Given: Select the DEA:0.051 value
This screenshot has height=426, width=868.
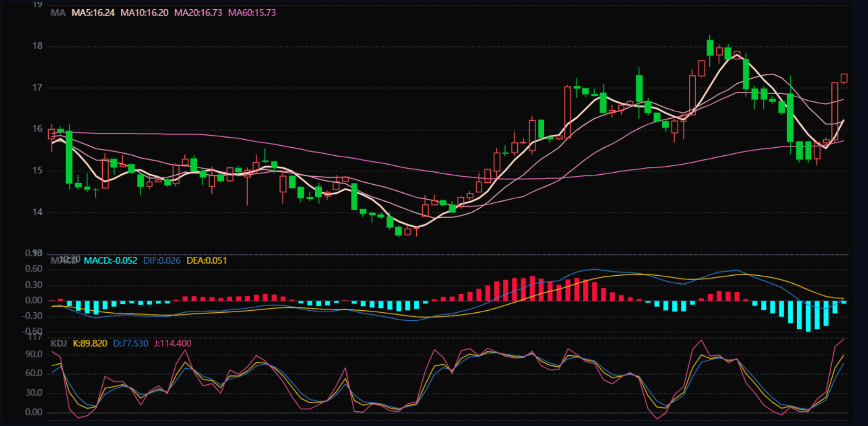Looking at the screenshot, I should tap(207, 261).
